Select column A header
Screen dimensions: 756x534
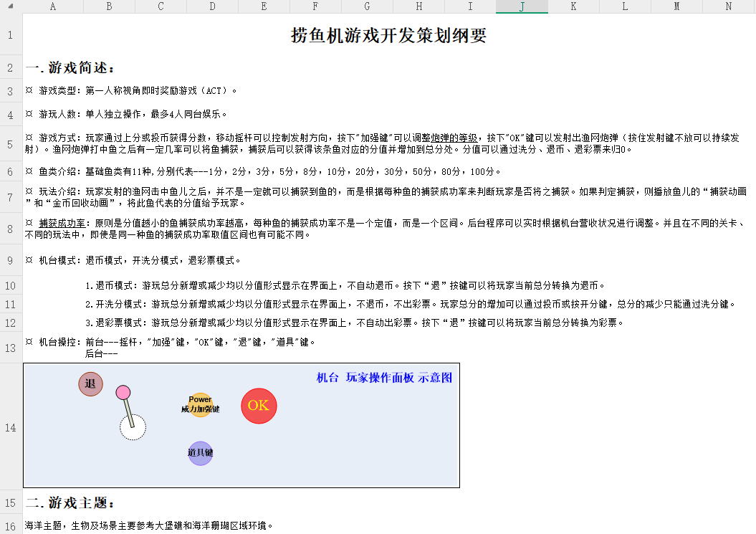coord(53,6)
